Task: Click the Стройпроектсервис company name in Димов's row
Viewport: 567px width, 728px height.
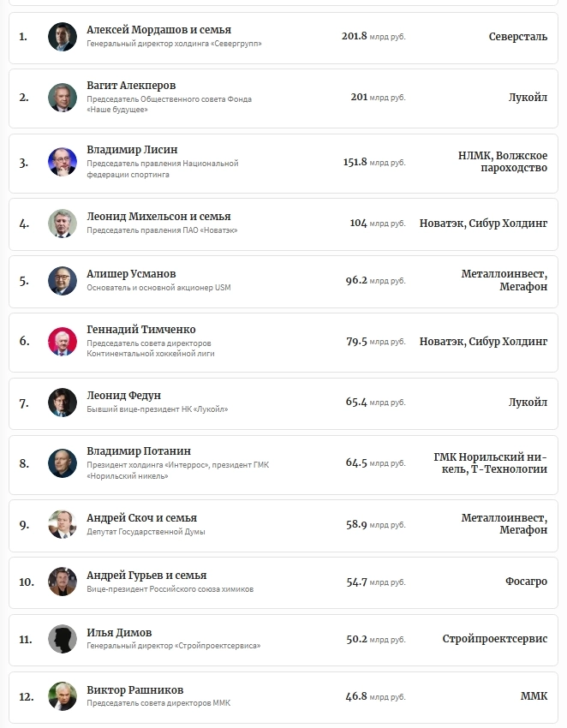Action: pyautogui.click(x=494, y=639)
